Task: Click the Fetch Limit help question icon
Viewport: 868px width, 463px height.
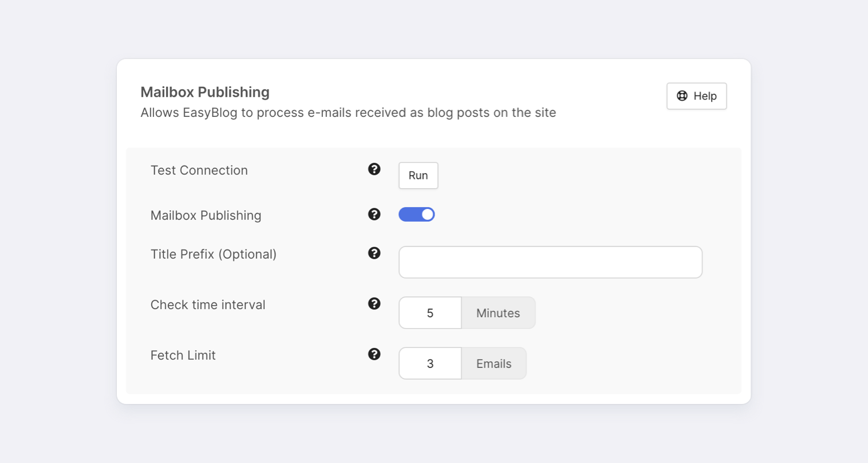Action: pos(374,354)
